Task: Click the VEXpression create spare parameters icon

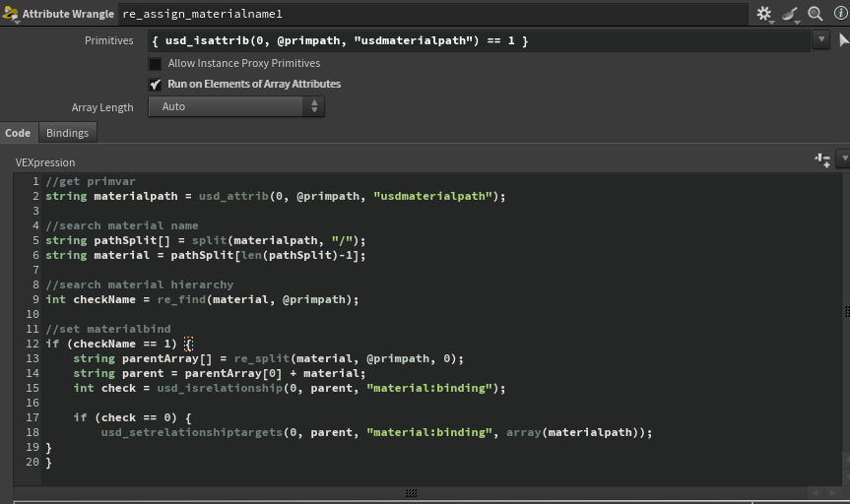Action: point(822,159)
